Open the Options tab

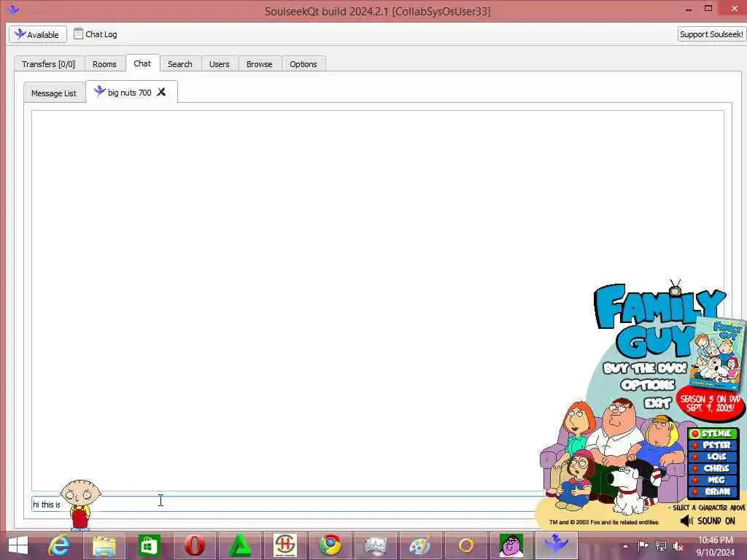pyautogui.click(x=303, y=64)
